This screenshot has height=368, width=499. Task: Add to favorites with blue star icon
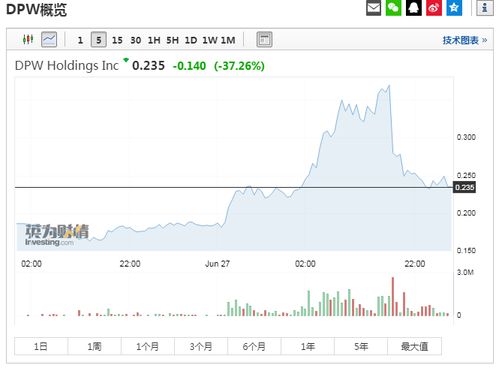tap(454, 8)
